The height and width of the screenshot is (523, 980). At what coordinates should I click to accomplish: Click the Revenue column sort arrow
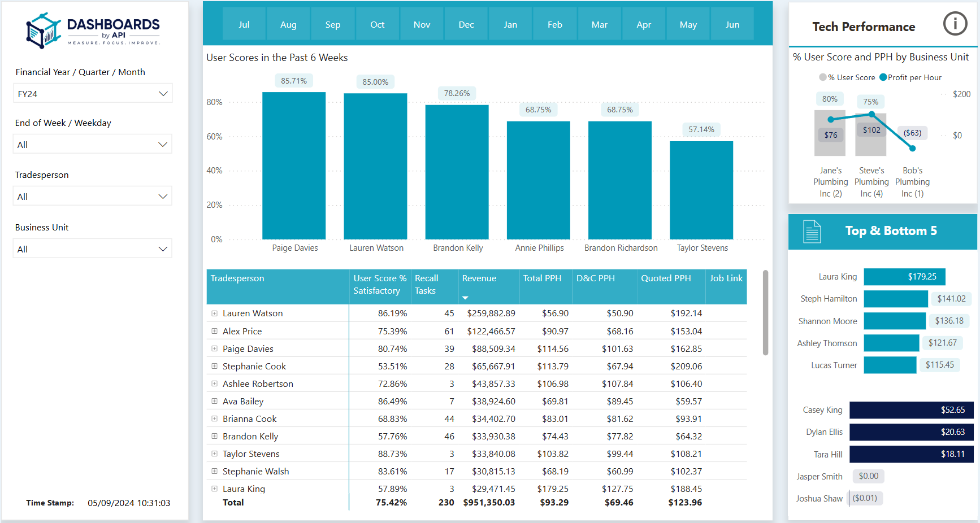tap(465, 298)
